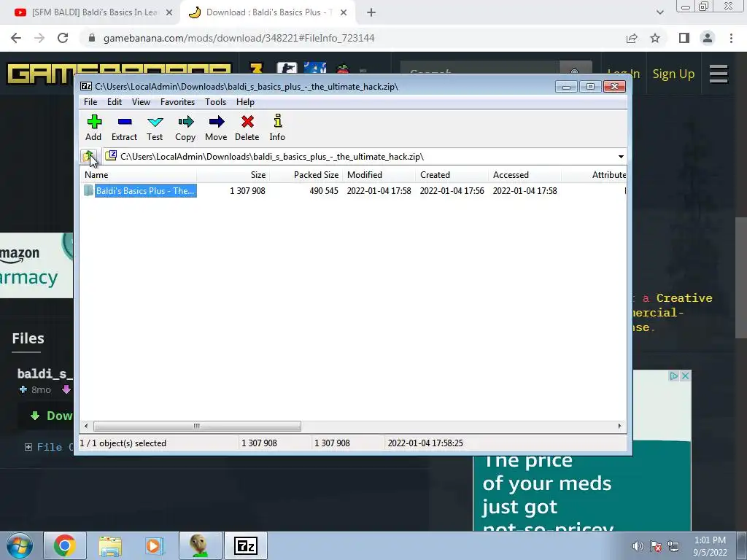Expand the 7-Zip address path dropdown
This screenshot has width=747, height=560.
click(x=621, y=157)
